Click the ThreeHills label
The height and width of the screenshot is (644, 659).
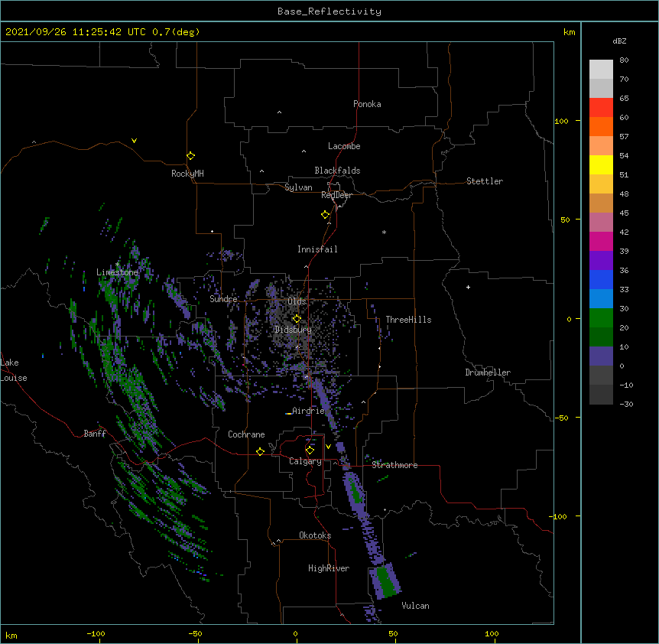click(x=408, y=320)
